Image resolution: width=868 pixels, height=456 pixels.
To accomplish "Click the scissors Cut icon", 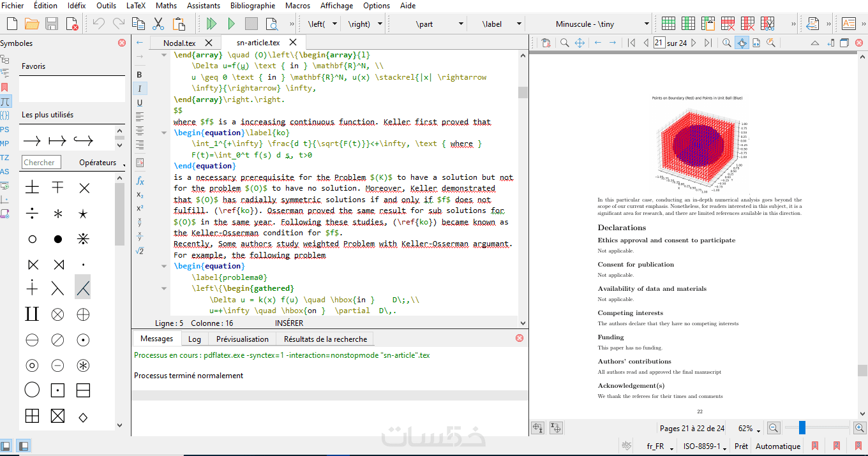I will (158, 24).
